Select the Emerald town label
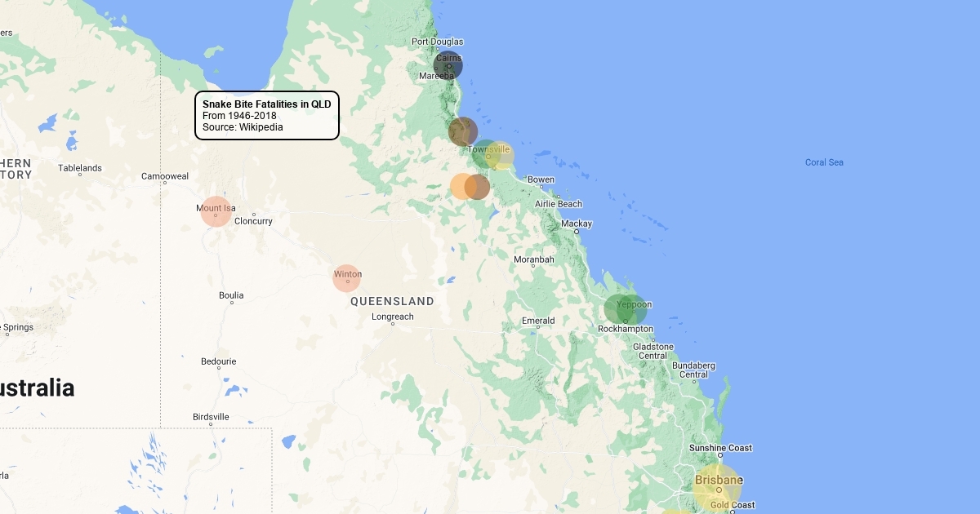The height and width of the screenshot is (514, 980). click(x=538, y=321)
